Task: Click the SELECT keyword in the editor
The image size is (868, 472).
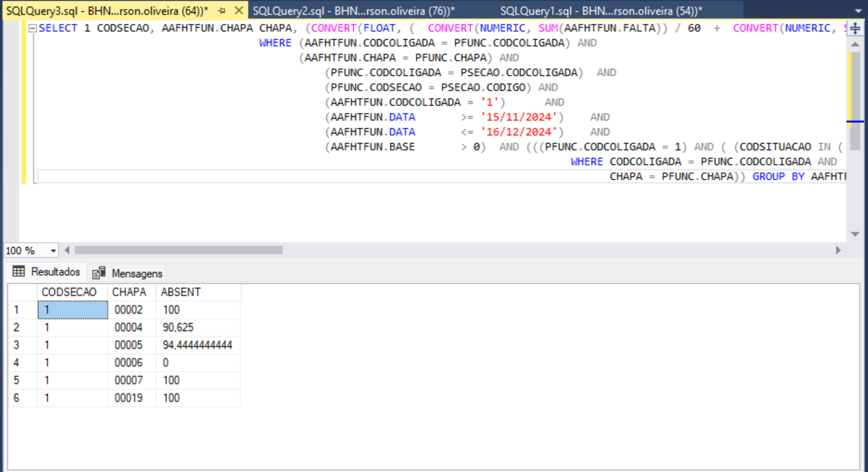Action: [58, 28]
